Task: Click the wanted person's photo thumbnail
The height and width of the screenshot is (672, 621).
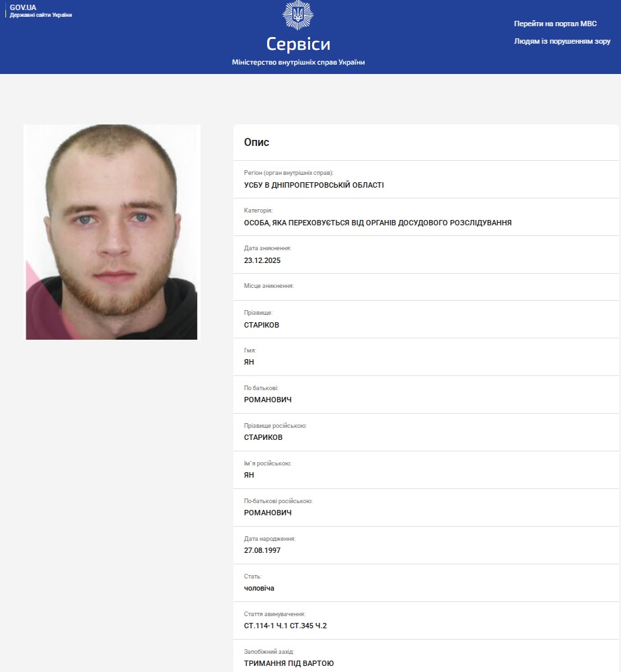Action: tap(112, 232)
